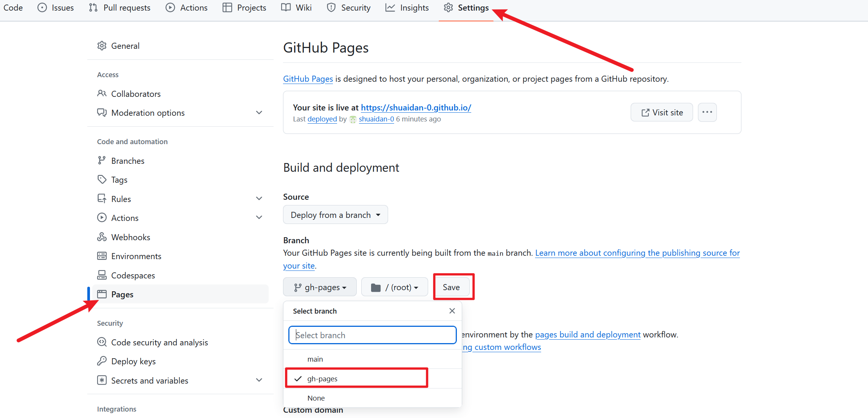Close the Select branch popup

[x=452, y=311]
